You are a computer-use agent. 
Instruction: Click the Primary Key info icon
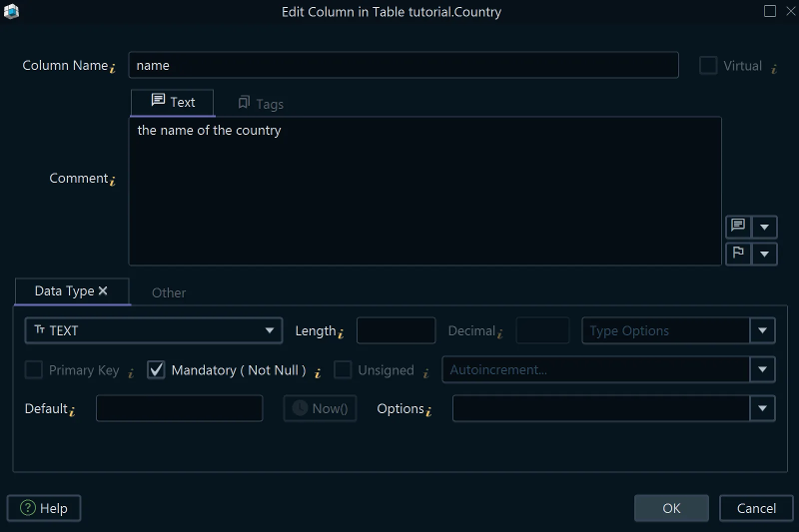pyautogui.click(x=131, y=373)
